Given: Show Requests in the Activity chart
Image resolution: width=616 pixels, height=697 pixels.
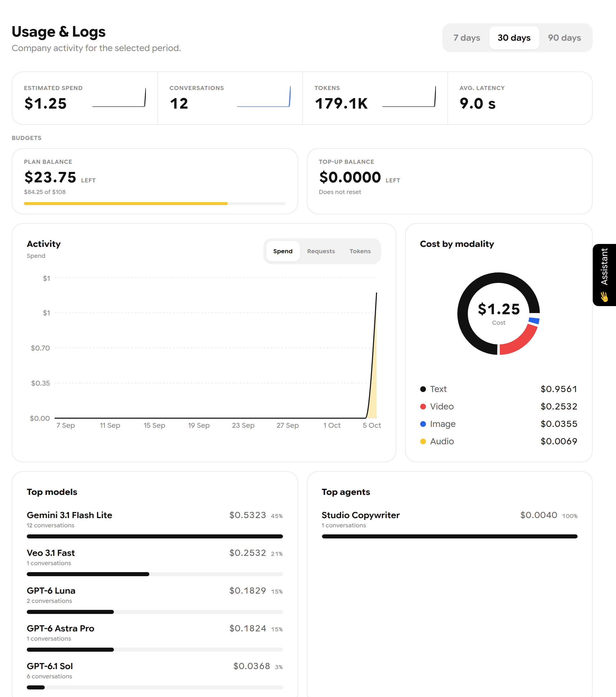Looking at the screenshot, I should click(320, 251).
